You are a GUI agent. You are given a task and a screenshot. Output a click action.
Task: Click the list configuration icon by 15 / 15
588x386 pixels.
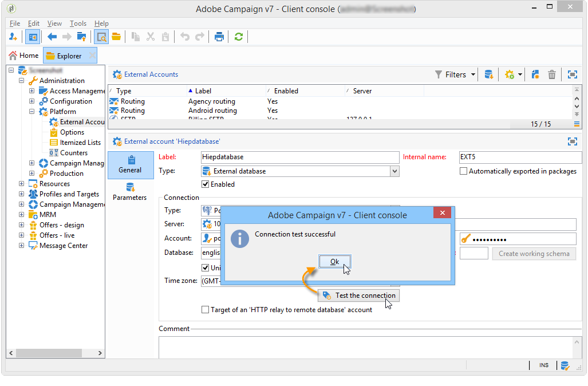[577, 124]
